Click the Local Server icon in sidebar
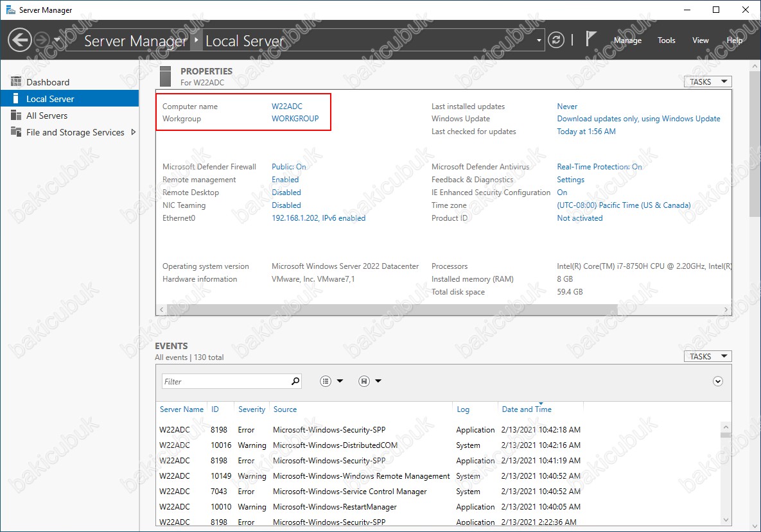Image resolution: width=761 pixels, height=532 pixels. (x=16, y=98)
